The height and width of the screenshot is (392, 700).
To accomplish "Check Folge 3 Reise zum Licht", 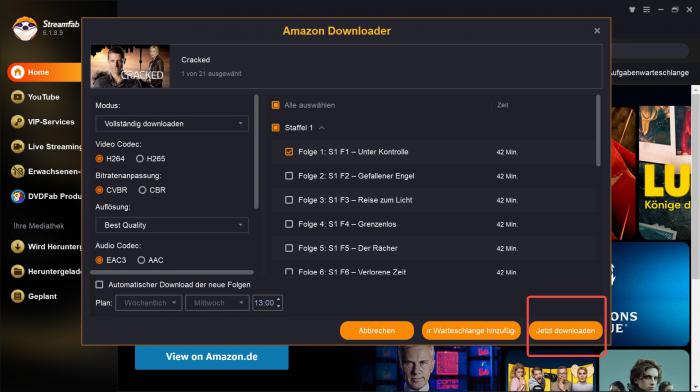I will [x=289, y=200].
